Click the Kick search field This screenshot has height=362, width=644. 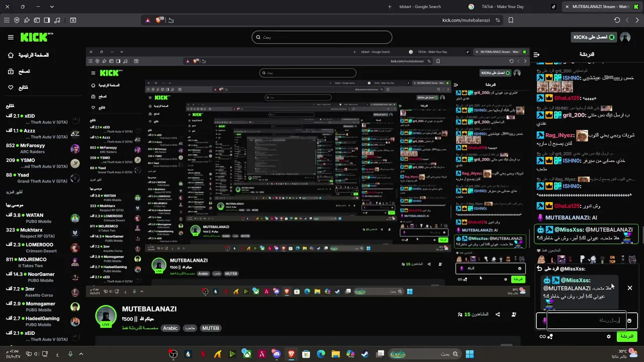tap(322, 37)
